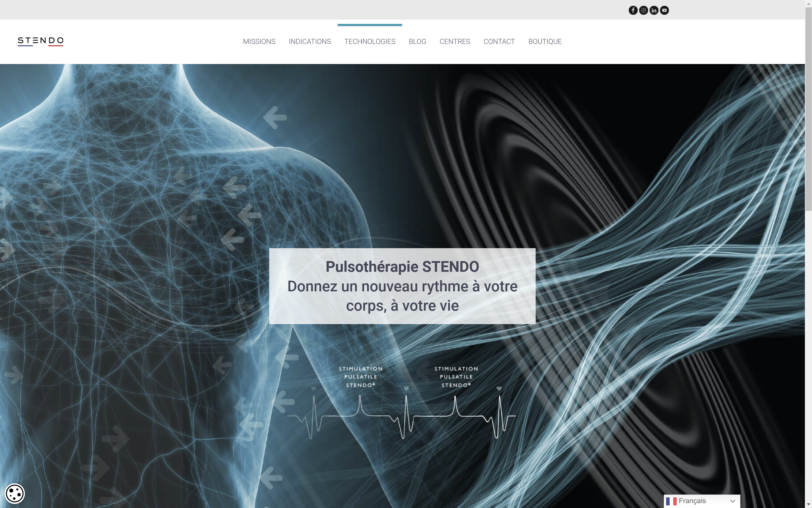Visit the BLOG page
Viewport: 812px width, 508px height.
click(417, 42)
